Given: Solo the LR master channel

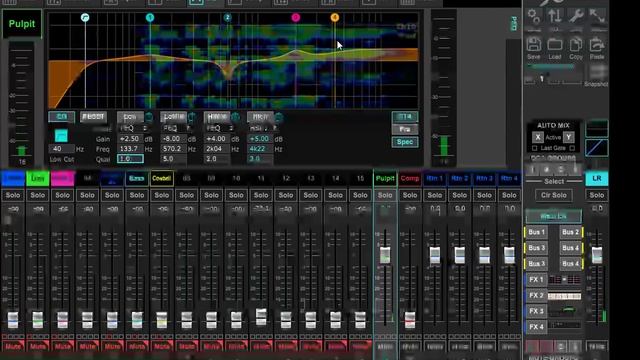Looking at the screenshot, I should pyautogui.click(x=597, y=195).
